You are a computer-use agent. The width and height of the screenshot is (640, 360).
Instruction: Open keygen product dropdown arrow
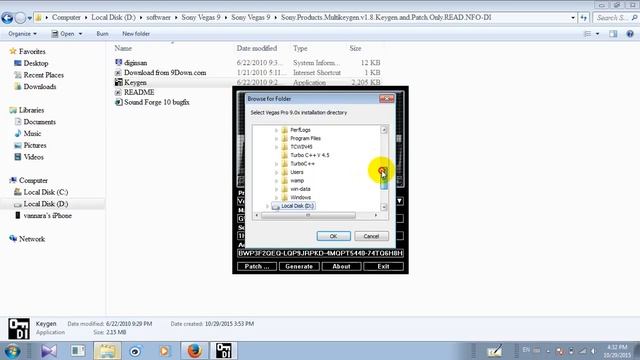coord(400,201)
